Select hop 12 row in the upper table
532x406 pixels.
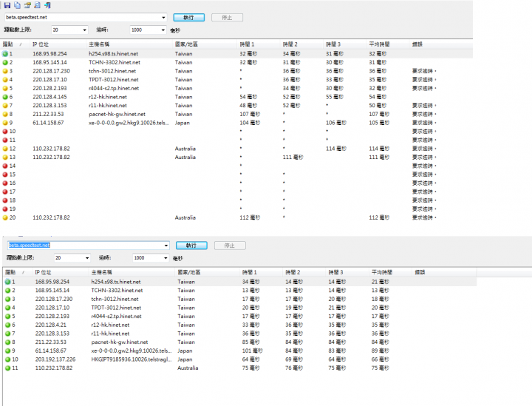coord(237,149)
